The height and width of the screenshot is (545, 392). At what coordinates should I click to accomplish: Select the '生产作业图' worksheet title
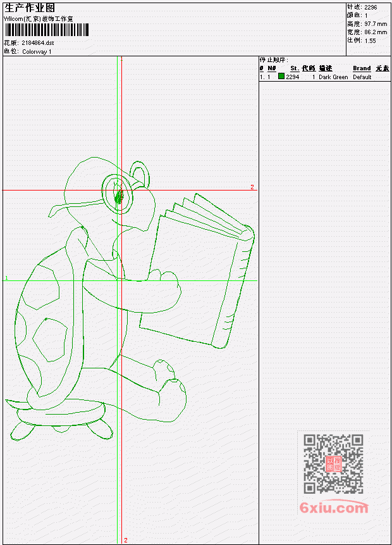point(30,8)
